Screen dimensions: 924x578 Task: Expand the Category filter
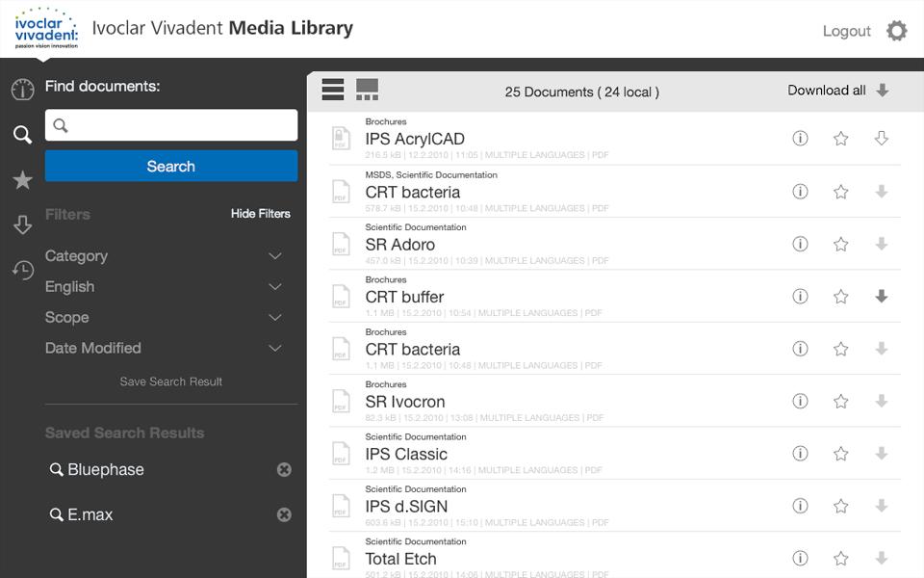pyautogui.click(x=164, y=256)
